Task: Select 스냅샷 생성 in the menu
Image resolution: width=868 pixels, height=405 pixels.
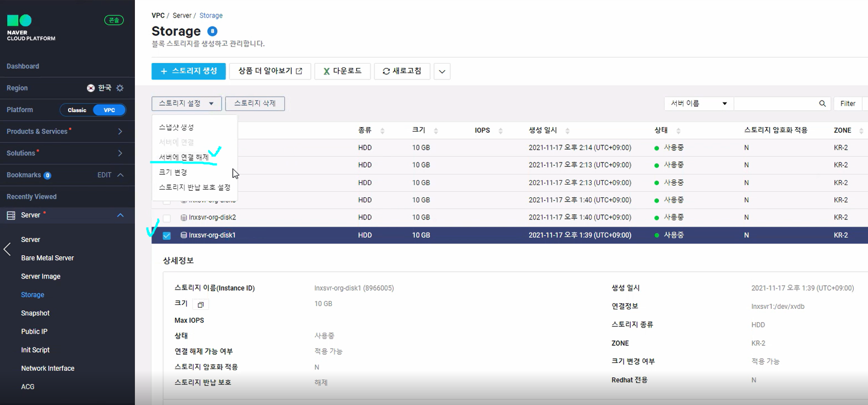Action: 176,127
